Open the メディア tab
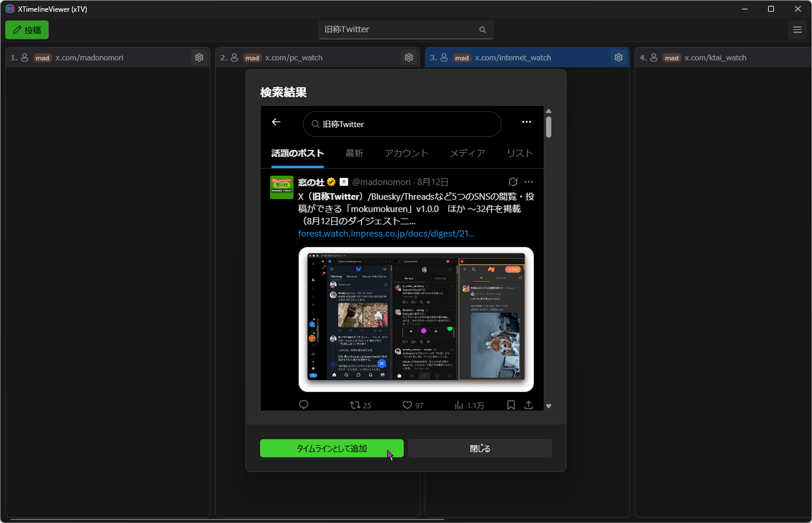The width and height of the screenshot is (812, 523). coord(468,153)
